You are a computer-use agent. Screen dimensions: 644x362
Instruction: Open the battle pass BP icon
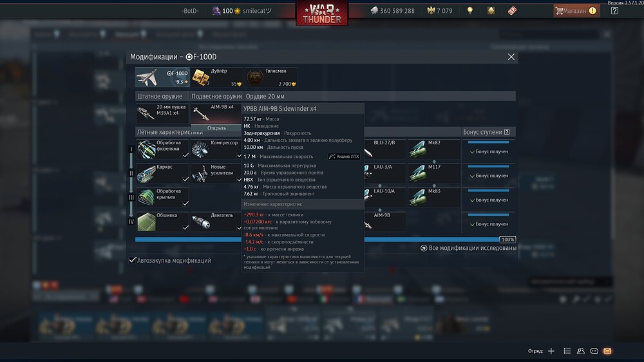[x=512, y=11]
